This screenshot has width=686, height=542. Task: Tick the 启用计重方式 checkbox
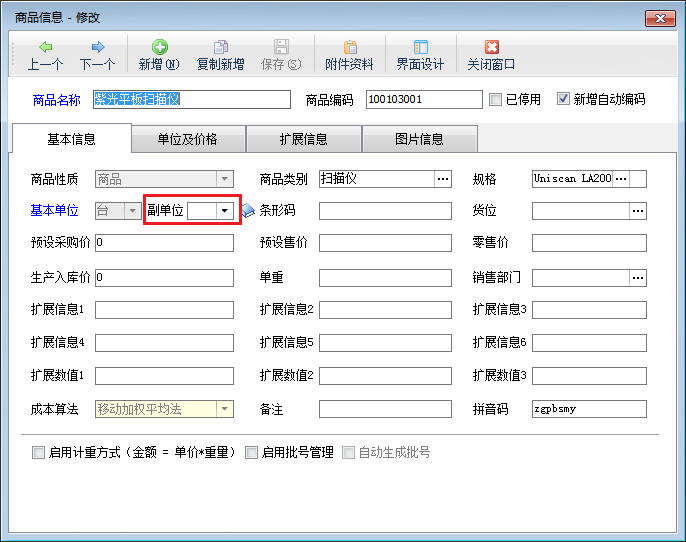[38, 452]
